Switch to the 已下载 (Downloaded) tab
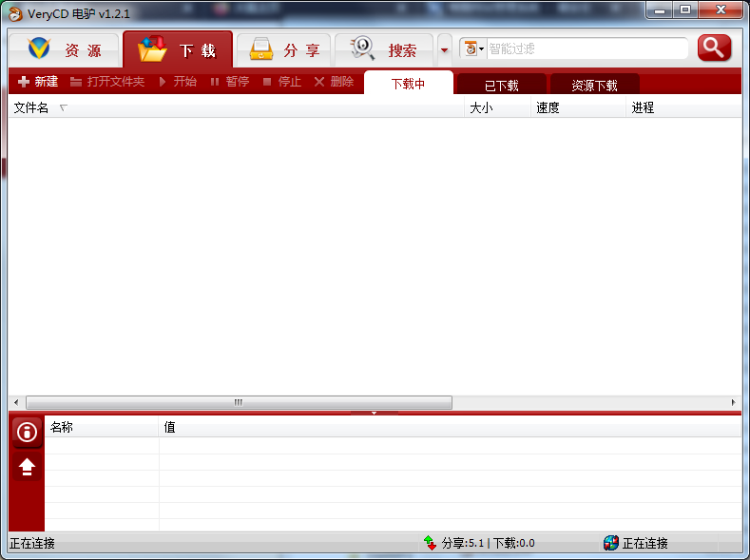Image resolution: width=750 pixels, height=560 pixels. [501, 85]
